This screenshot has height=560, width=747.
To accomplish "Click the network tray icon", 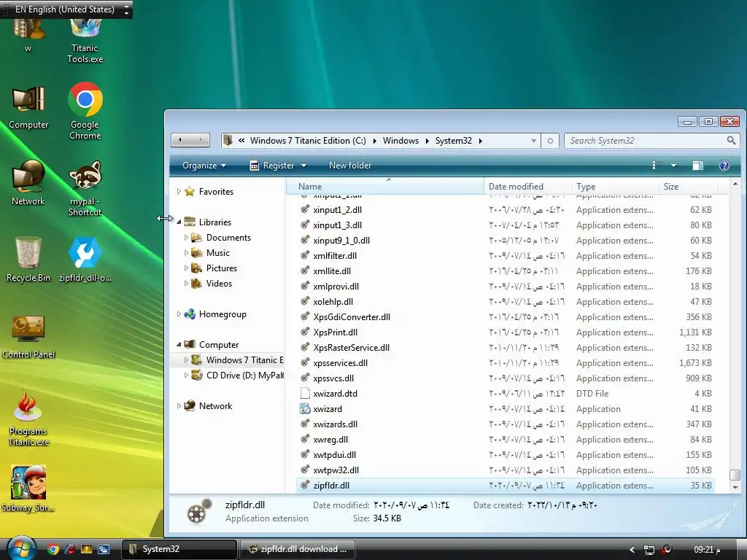I will [649, 550].
